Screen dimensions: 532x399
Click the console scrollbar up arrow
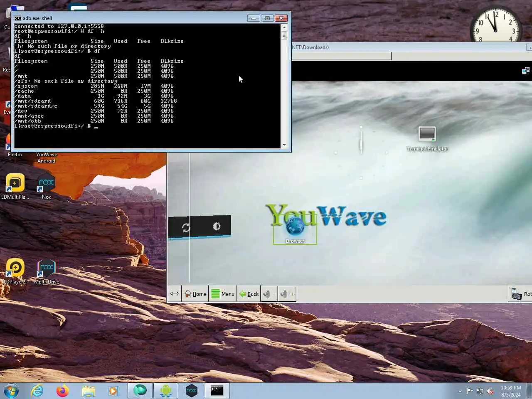tap(284, 27)
